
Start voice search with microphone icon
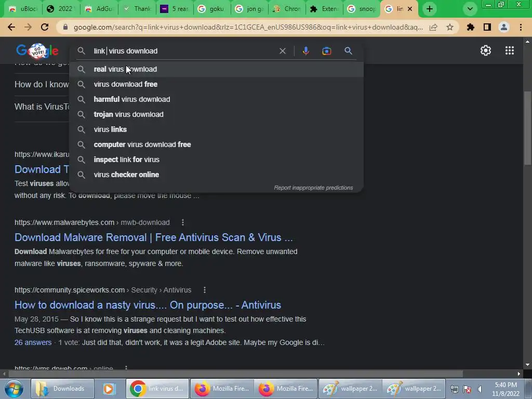point(305,51)
